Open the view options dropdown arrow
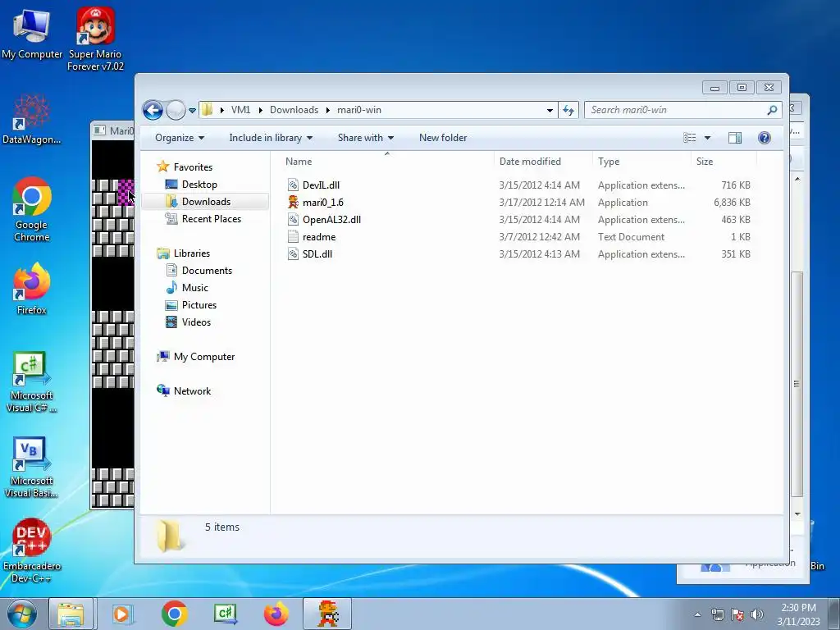Image resolution: width=840 pixels, height=630 pixels. (707, 138)
